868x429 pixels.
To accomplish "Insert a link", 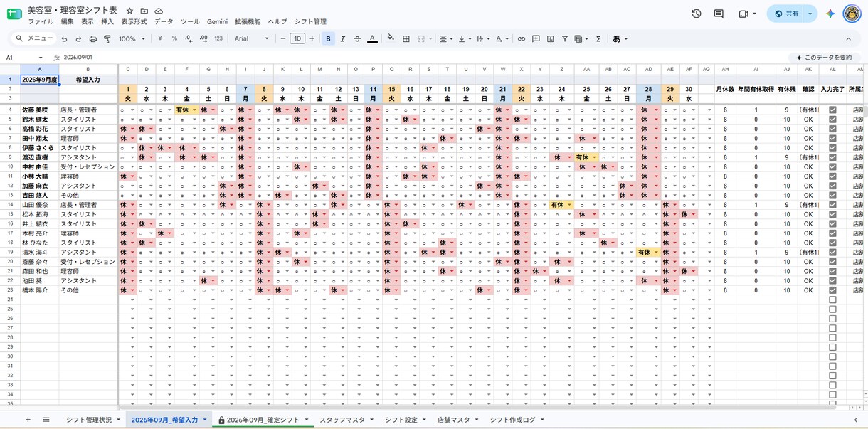I will [x=522, y=39].
